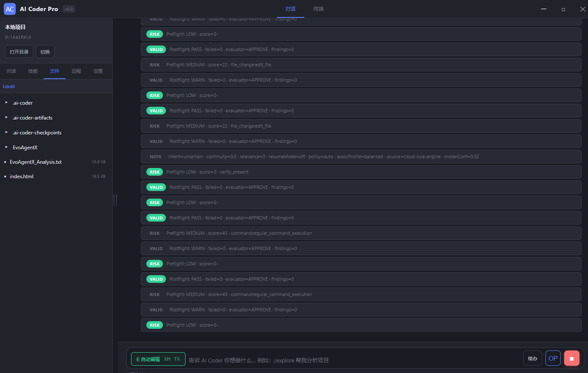Open the 设置 sidebar tab
Screen dimensions: 588x373
(x=98, y=71)
